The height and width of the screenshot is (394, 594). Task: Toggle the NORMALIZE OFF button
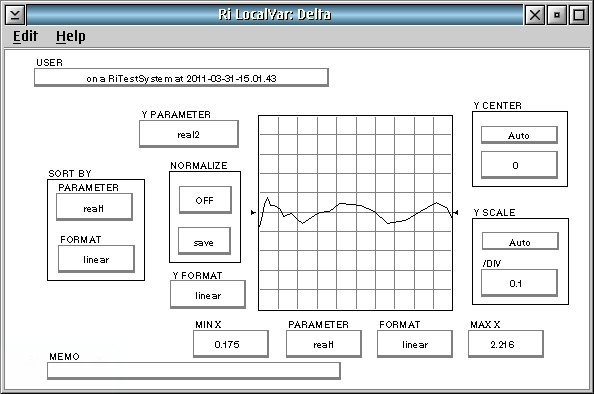tap(205, 200)
